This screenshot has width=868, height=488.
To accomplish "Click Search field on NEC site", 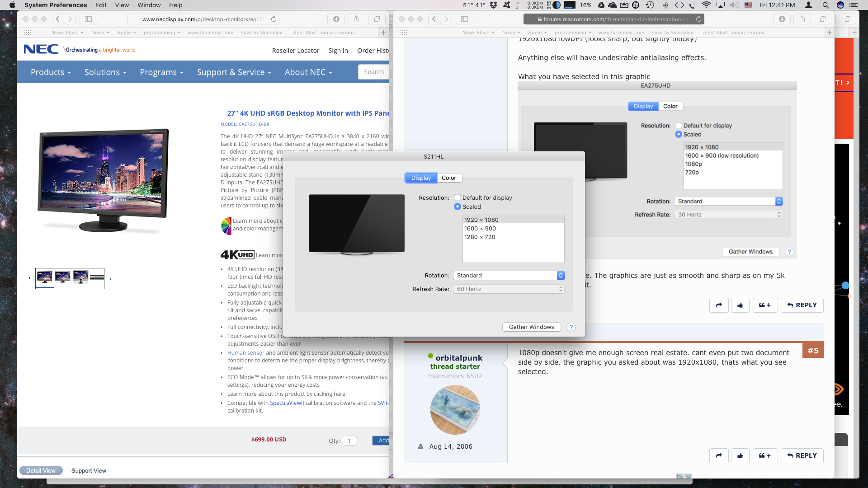I will tap(373, 72).
